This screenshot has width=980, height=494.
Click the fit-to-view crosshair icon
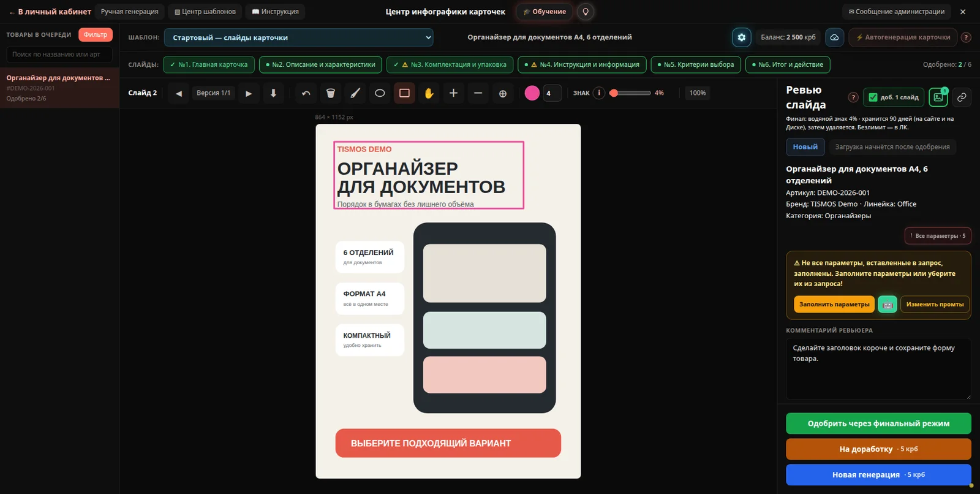(503, 93)
